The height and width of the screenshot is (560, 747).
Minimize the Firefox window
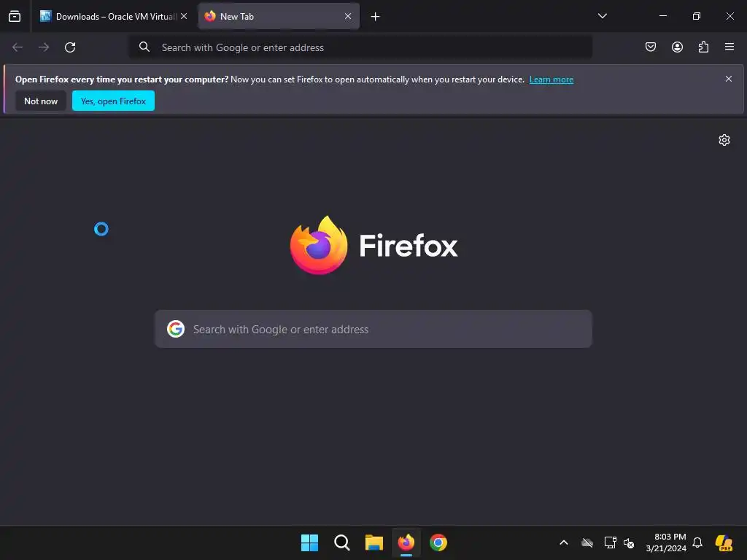coord(662,16)
